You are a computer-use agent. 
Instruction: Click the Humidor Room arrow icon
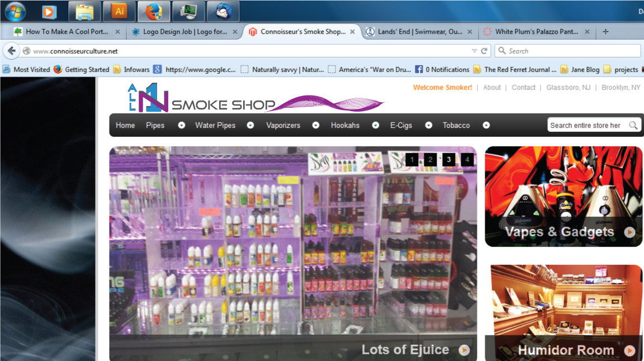point(629,350)
